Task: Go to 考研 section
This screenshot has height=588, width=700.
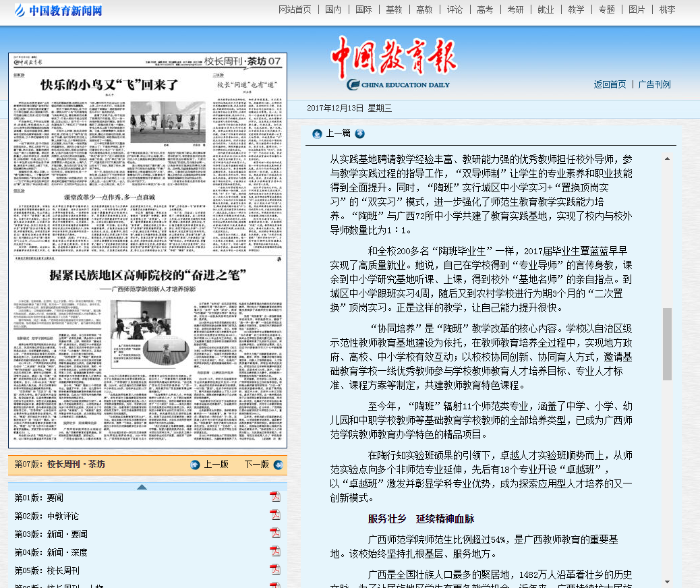Action: tap(515, 10)
